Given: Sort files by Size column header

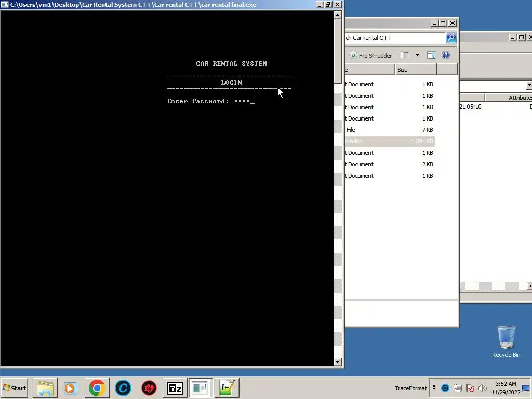Looking at the screenshot, I should coord(416,70).
